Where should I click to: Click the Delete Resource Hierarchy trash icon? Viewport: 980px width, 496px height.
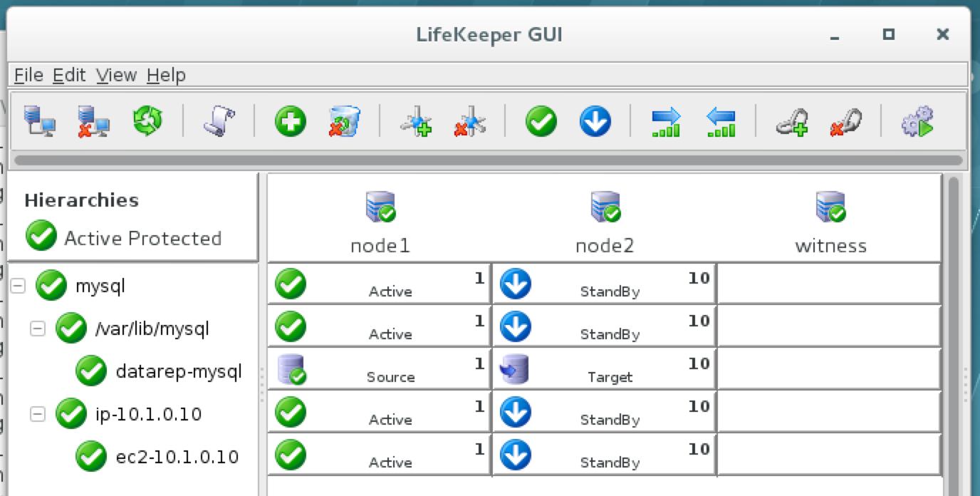344,121
